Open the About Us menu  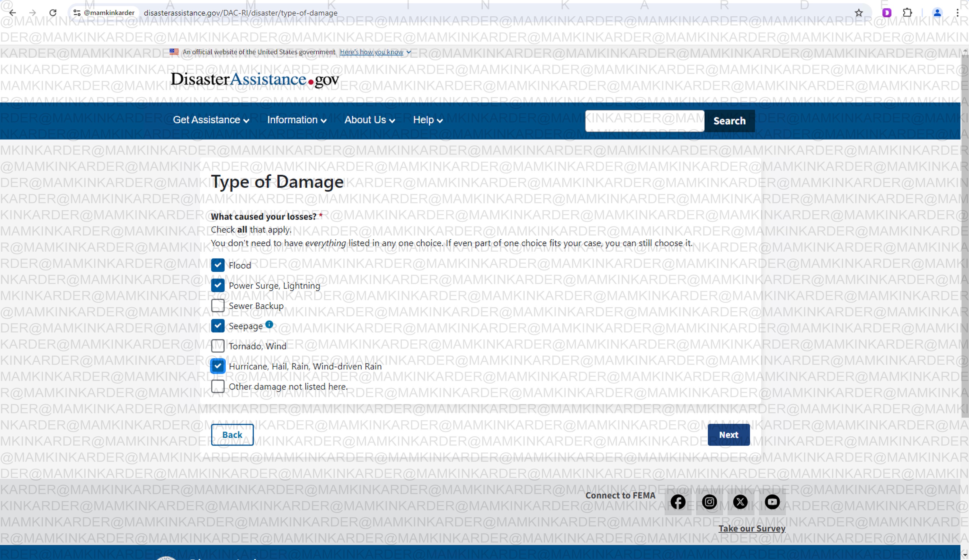369,120
